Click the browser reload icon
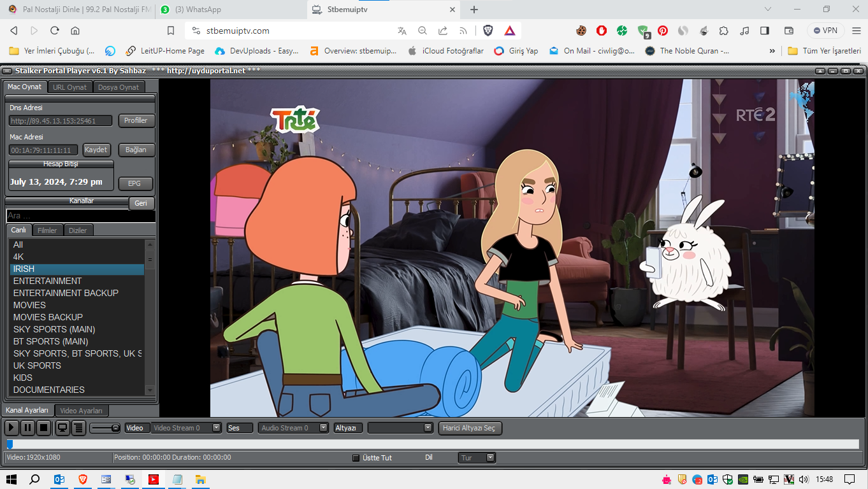Viewport: 868px width, 489px height. (x=55, y=31)
